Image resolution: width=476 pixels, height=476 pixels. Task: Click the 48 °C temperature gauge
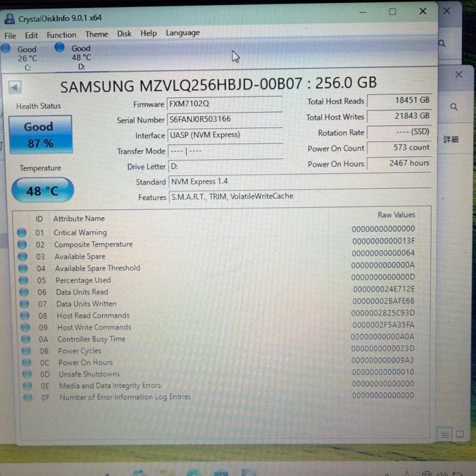(x=42, y=190)
